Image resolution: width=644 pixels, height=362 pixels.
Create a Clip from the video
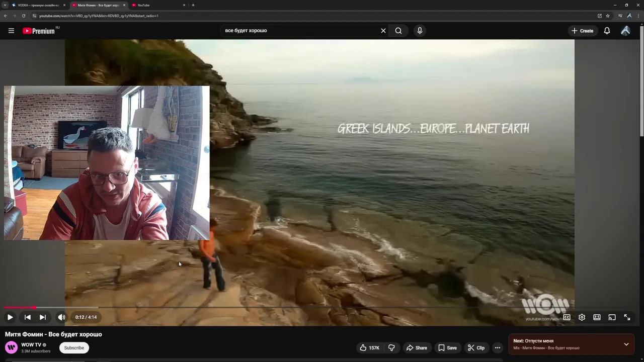tap(476, 348)
